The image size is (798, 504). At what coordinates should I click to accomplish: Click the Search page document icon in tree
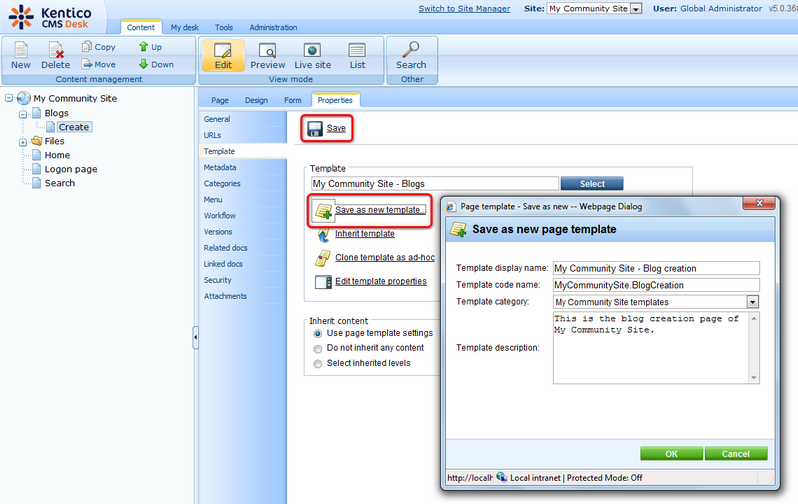pyautogui.click(x=37, y=183)
